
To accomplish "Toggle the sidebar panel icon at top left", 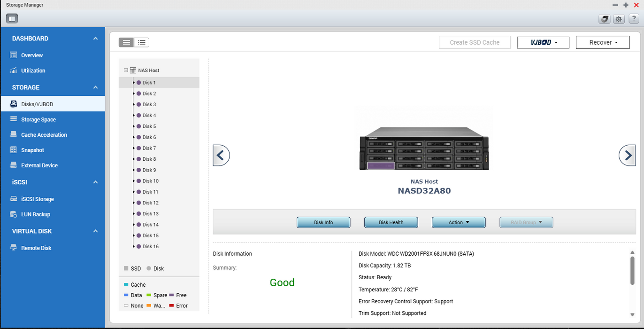I will (12, 19).
